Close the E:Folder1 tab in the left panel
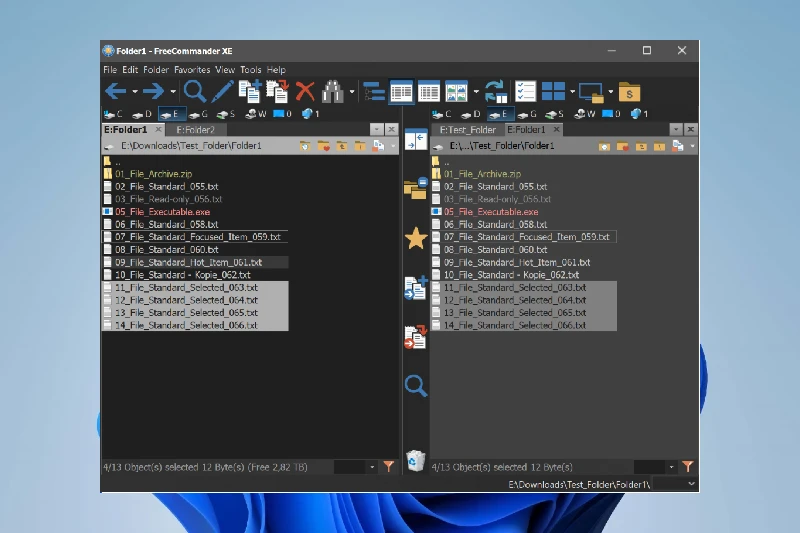Screen dimensions: 800x533 point(158,130)
